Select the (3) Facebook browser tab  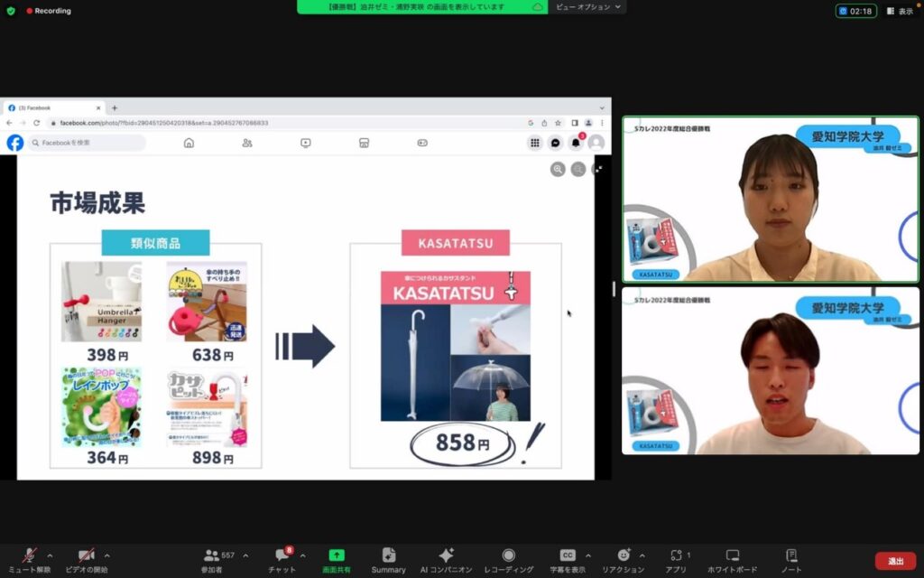(x=53, y=108)
